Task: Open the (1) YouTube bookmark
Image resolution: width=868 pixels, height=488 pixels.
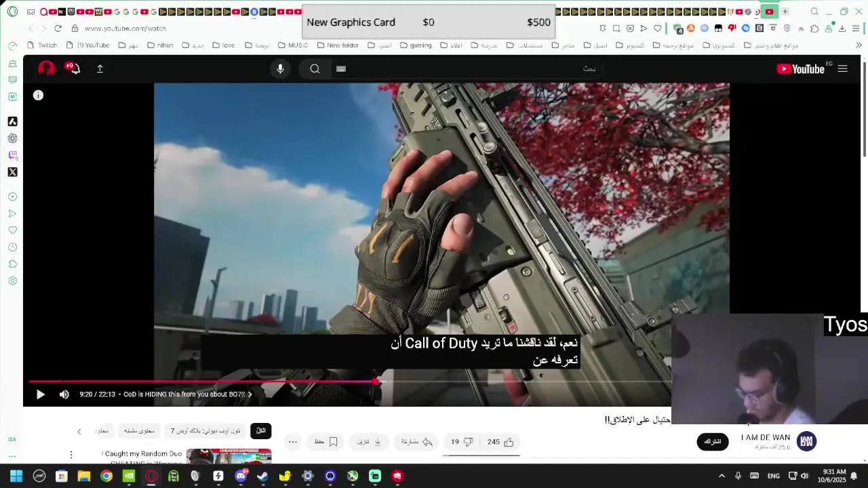Action: click(87, 45)
